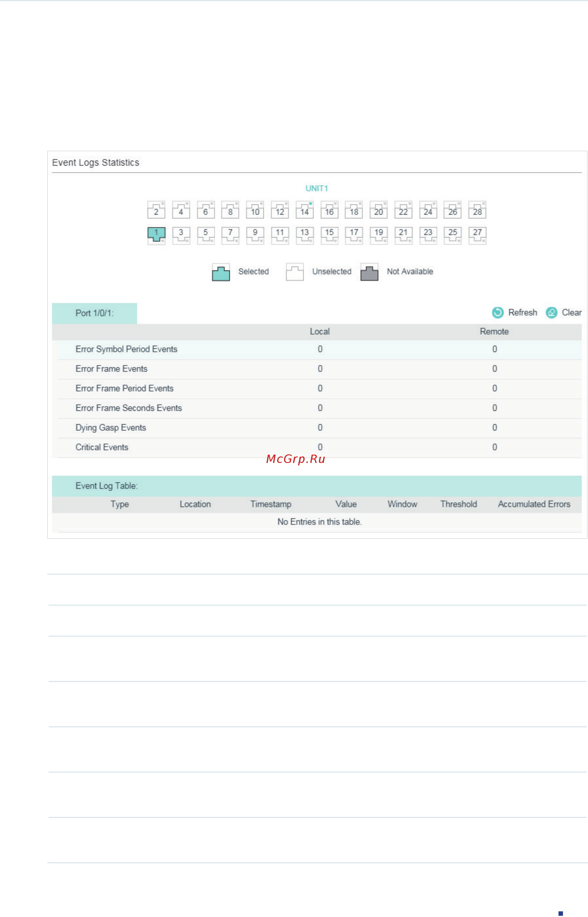Click the Selected legend port icon
588x917 pixels.
pos(221,272)
